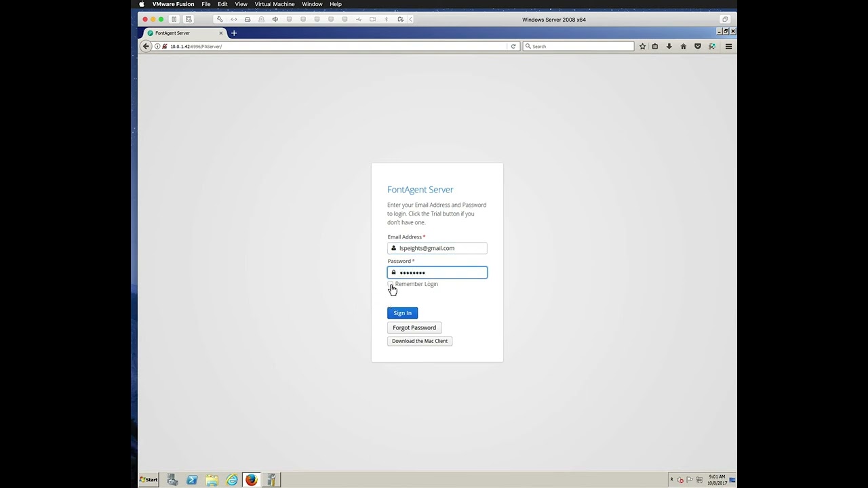Open VMware settings wrench icon

pyautogui.click(x=220, y=20)
